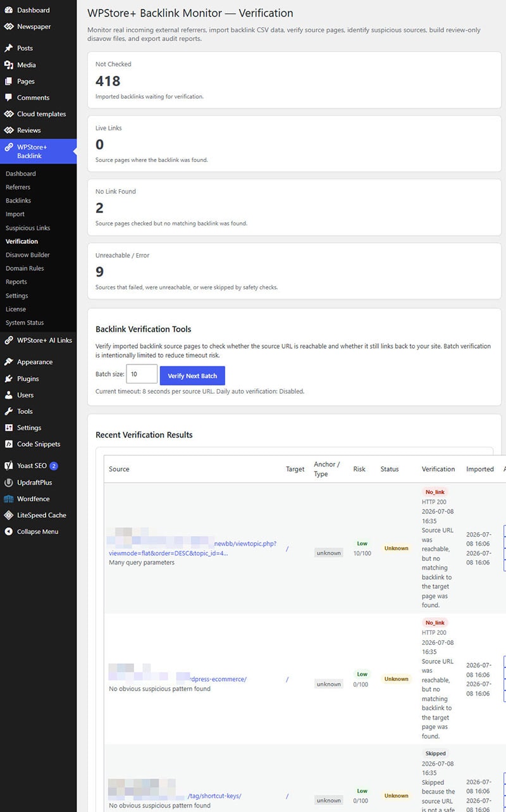Click the Settings sliders icon

pyautogui.click(x=9, y=428)
